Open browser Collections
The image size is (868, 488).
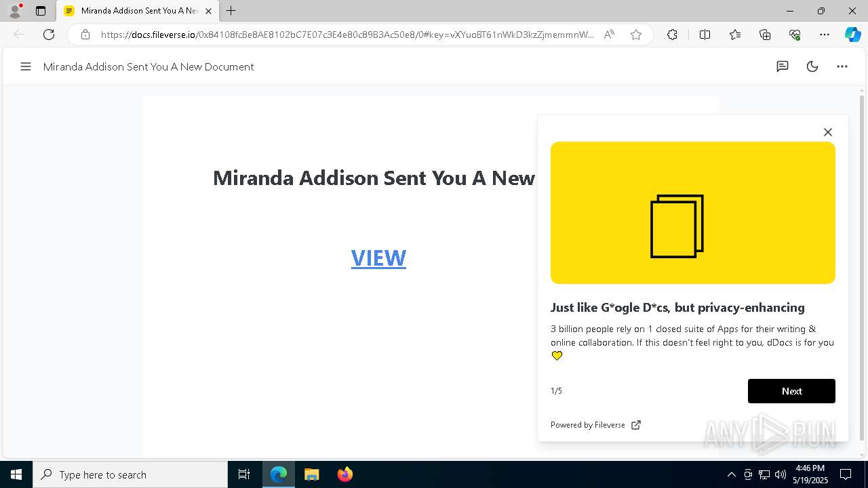point(765,35)
